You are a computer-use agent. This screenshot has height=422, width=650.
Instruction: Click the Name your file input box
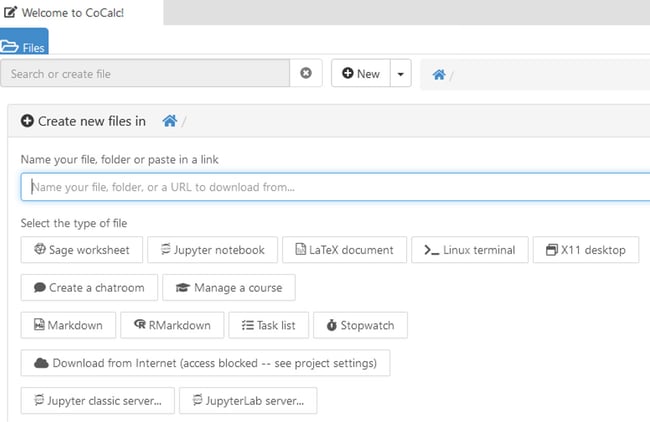[x=335, y=187]
